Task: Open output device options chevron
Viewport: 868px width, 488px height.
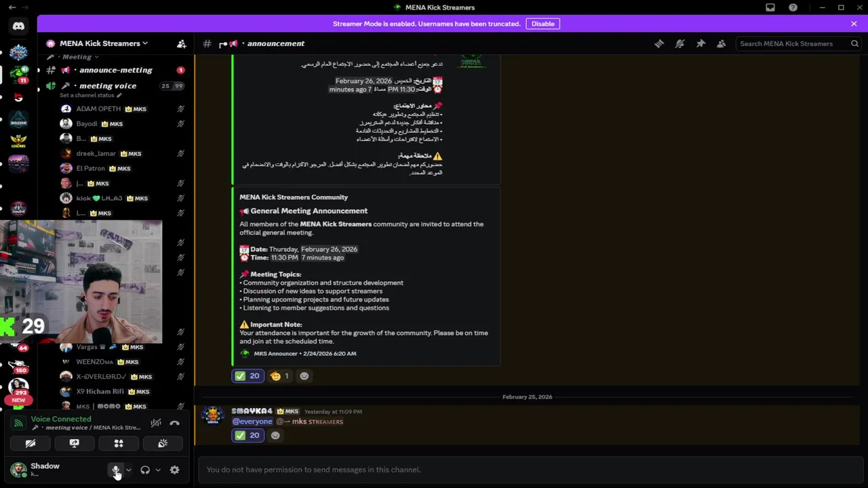Action: 158,470
